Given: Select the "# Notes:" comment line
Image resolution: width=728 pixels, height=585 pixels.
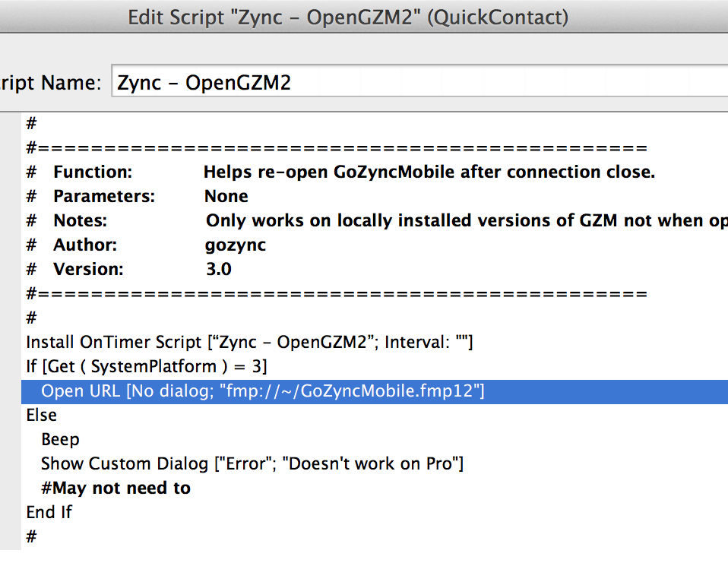Looking at the screenshot, I should tap(375, 220).
